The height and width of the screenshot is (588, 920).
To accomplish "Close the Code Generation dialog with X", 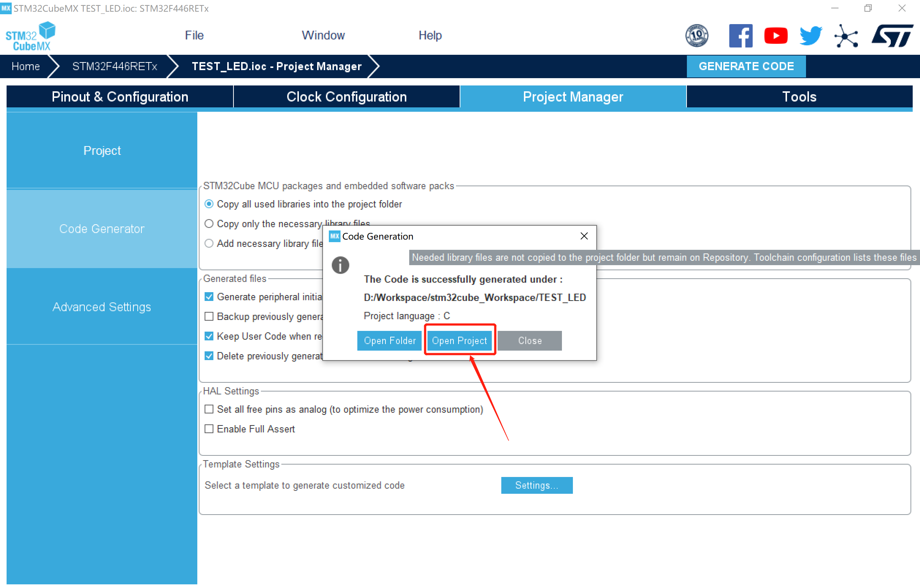I will pos(584,236).
